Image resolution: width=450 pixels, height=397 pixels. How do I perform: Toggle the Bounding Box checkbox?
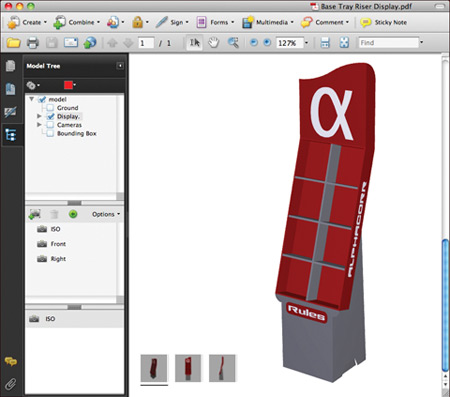point(50,133)
